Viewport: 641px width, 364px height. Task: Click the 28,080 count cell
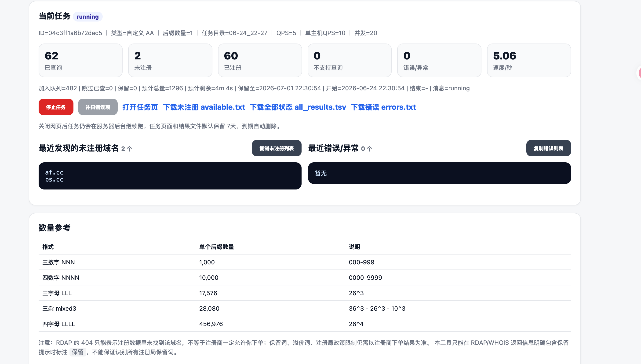tap(209, 309)
